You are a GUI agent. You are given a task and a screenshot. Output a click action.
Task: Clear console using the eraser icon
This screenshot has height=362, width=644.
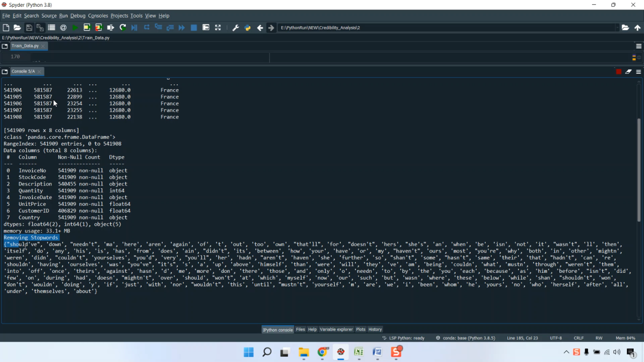tap(628, 72)
